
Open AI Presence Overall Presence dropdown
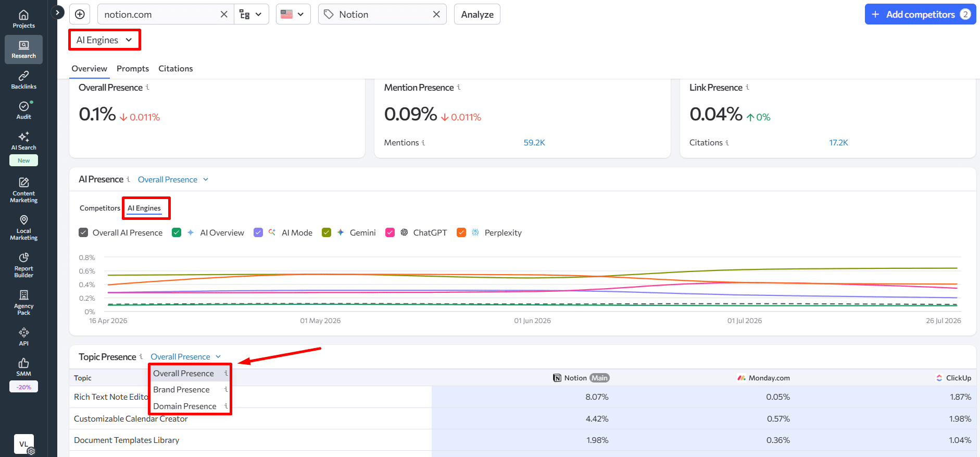coord(173,179)
